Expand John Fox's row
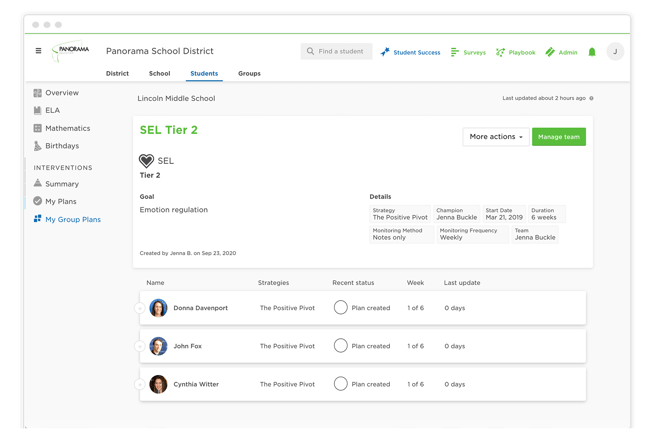 pos(140,346)
